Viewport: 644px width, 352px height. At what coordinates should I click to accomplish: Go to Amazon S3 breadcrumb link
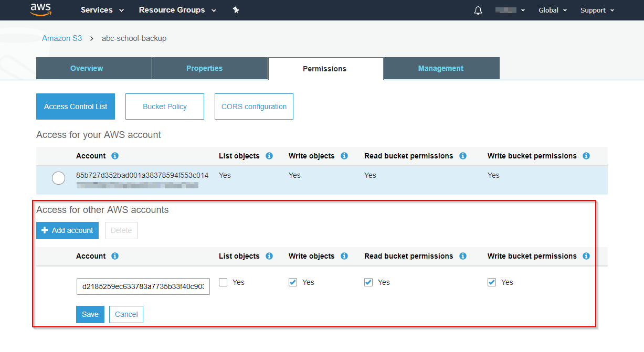click(62, 38)
